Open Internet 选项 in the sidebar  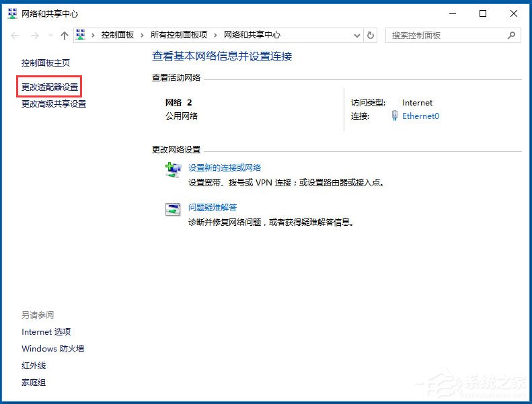point(46,332)
